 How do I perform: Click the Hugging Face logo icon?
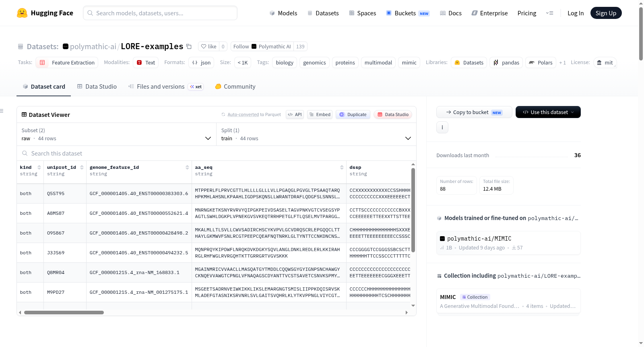click(x=22, y=13)
